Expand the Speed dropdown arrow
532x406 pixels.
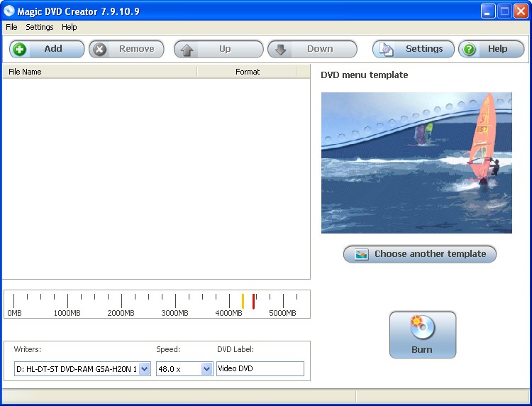pos(206,368)
